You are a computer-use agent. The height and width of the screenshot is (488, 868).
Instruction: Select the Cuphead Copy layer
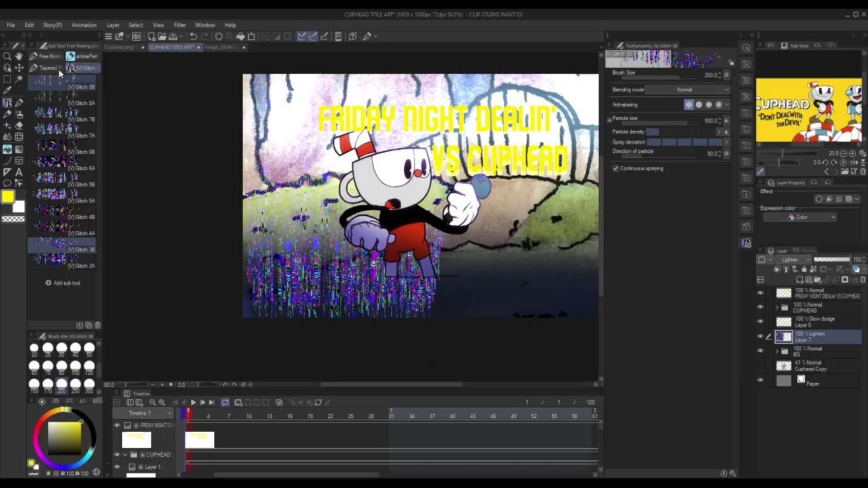819,366
